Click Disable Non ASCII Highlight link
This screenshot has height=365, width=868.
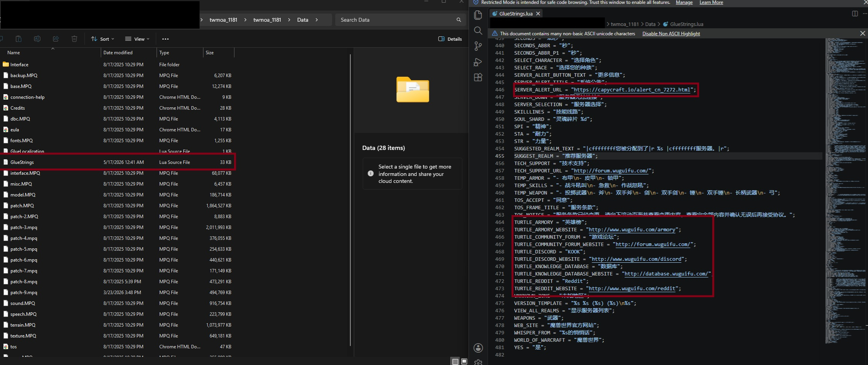point(671,34)
